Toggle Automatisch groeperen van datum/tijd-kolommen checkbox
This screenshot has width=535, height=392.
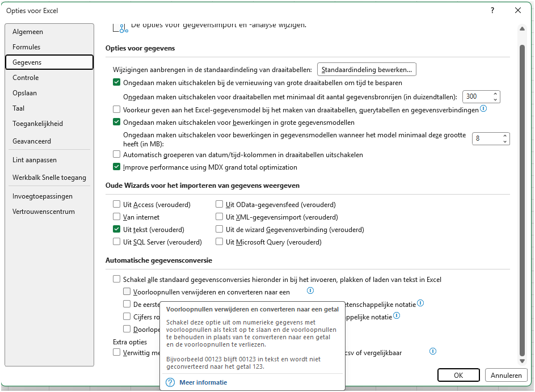(x=117, y=154)
